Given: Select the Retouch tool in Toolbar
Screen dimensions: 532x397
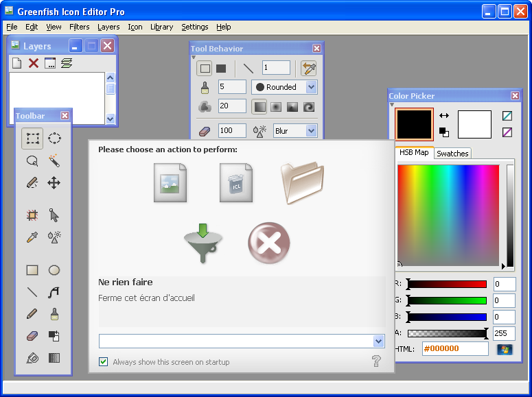Looking at the screenshot, I should 54,237.
